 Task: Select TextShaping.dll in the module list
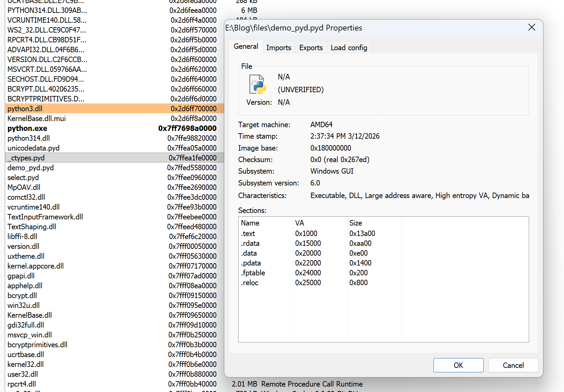[115, 227]
